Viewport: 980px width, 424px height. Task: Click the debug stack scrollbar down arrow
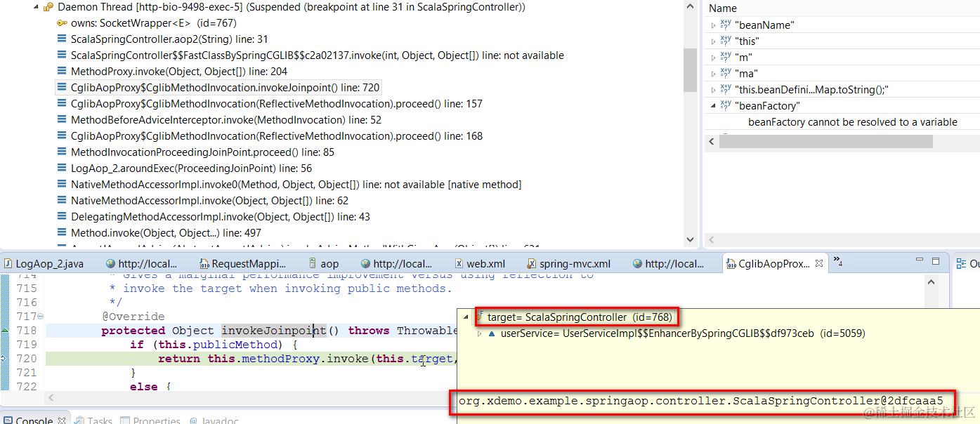point(690,239)
